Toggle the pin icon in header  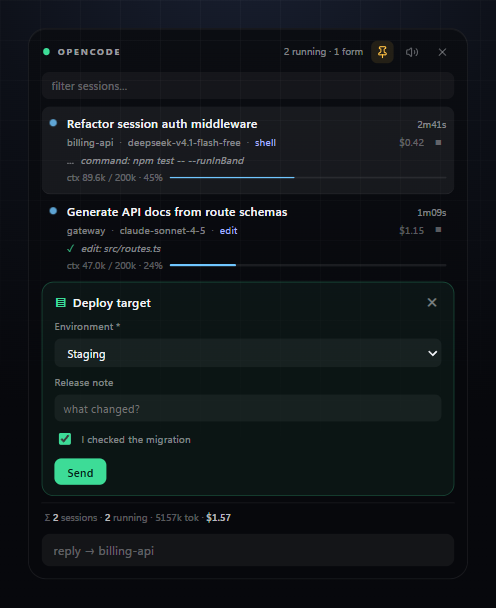point(382,52)
